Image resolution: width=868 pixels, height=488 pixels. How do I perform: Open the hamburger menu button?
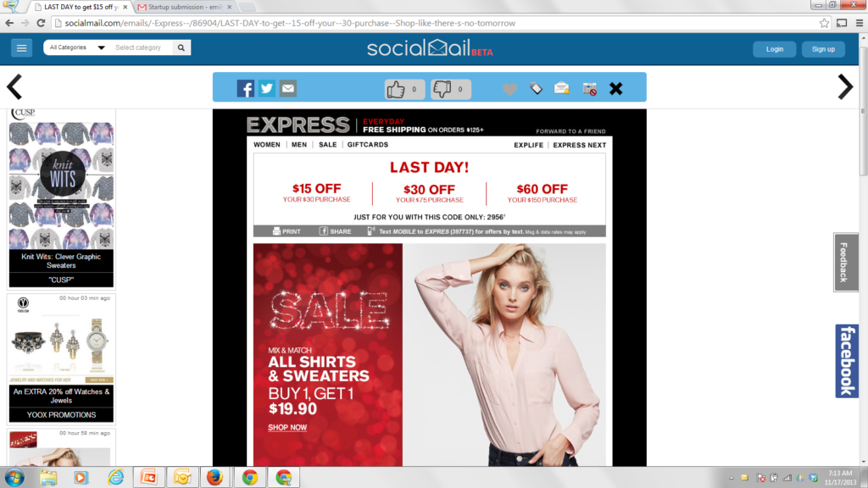[x=21, y=48]
